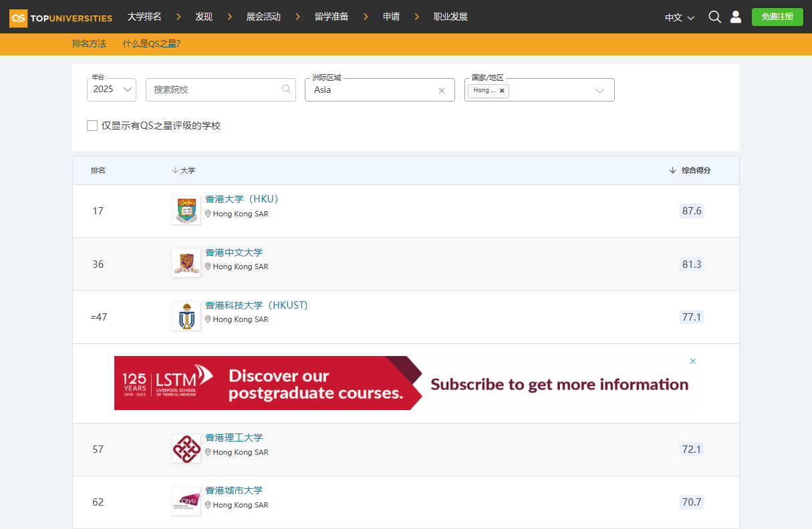Open the 大学排名 menu
Image resolution: width=812 pixels, height=529 pixels.
[x=144, y=17]
